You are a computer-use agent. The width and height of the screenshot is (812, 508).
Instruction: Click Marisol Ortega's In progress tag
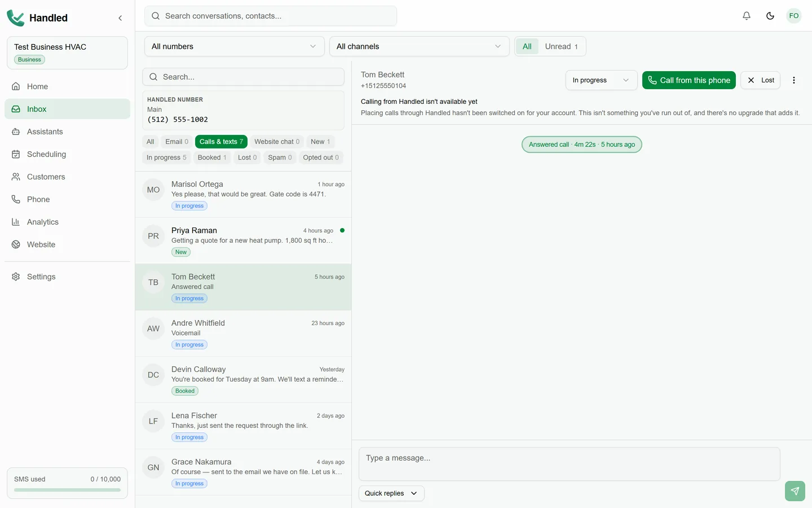pyautogui.click(x=189, y=206)
